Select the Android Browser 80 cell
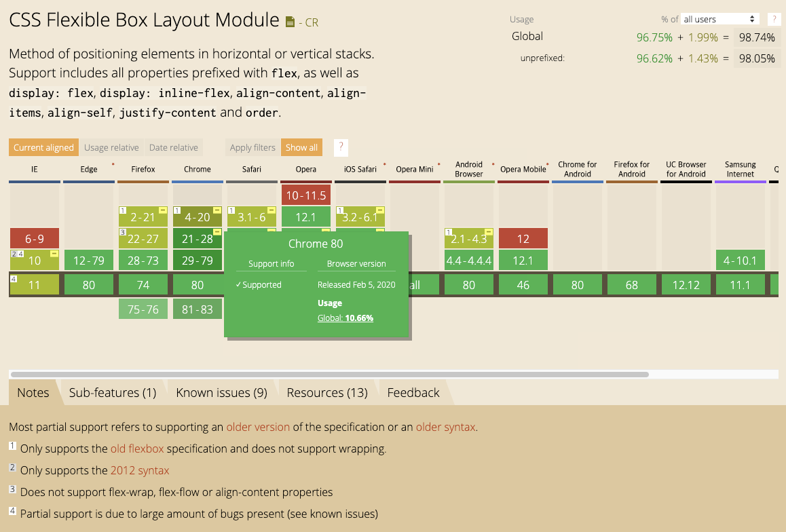The image size is (786, 532). pyautogui.click(x=469, y=284)
